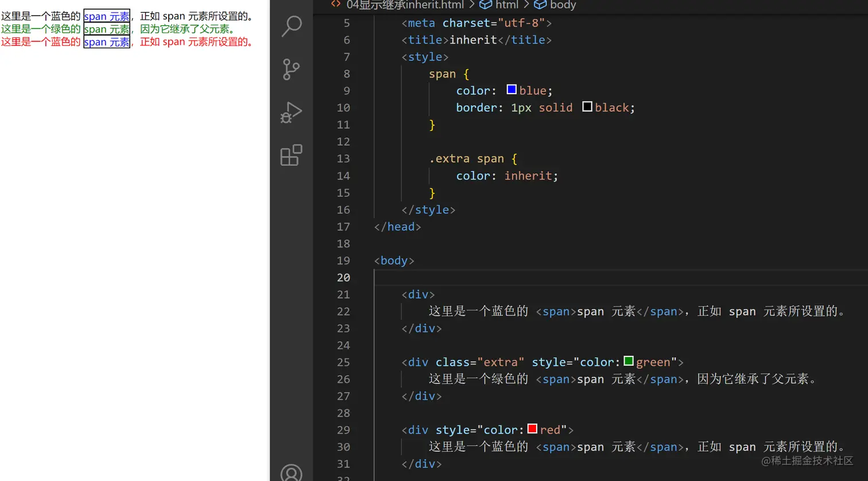Click blue 'span 元素' box in red preview line

coord(107,42)
